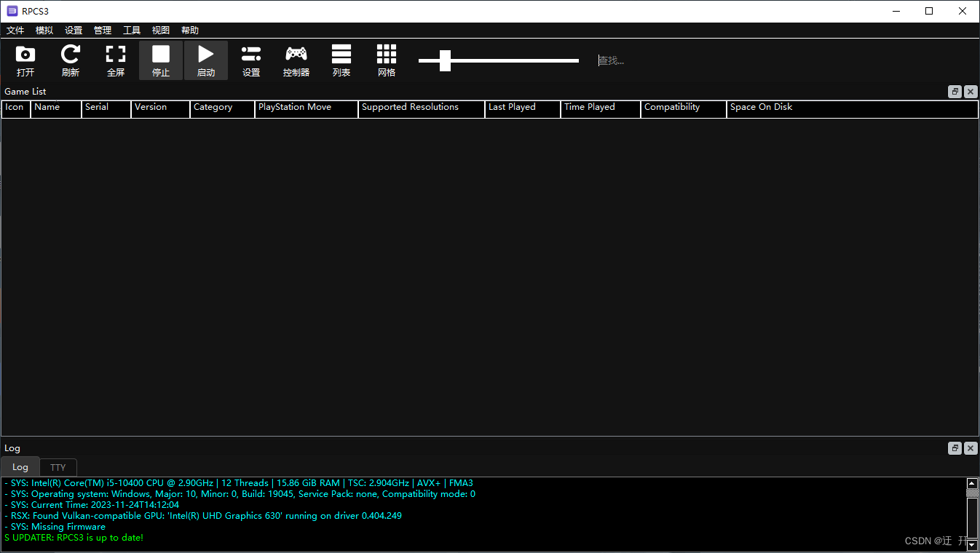Sort by the Last Played column header
The width and height of the screenshot is (980, 553).
(x=523, y=108)
